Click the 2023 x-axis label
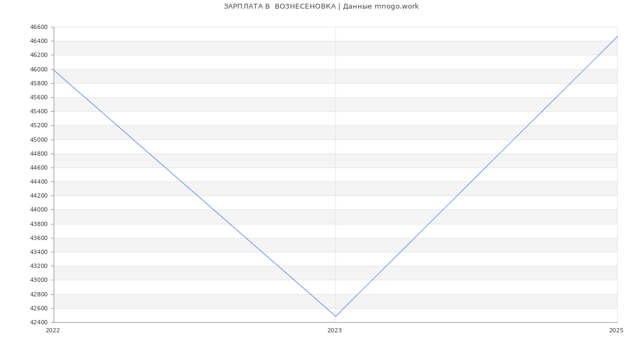 click(334, 330)
